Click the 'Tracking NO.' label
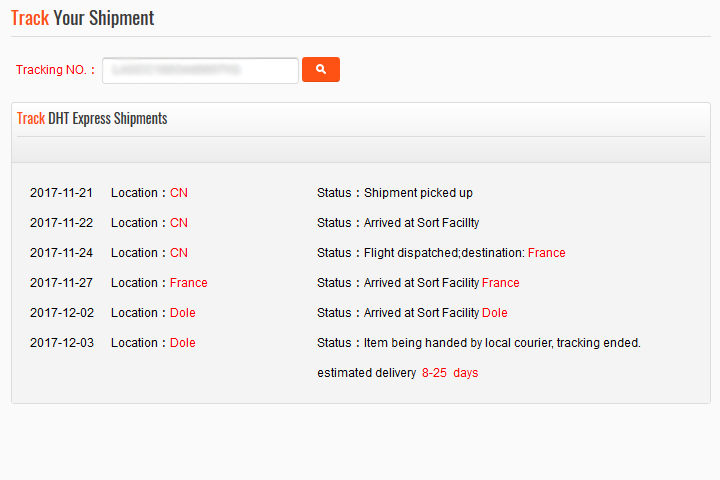The width and height of the screenshot is (720, 480). coord(55,70)
